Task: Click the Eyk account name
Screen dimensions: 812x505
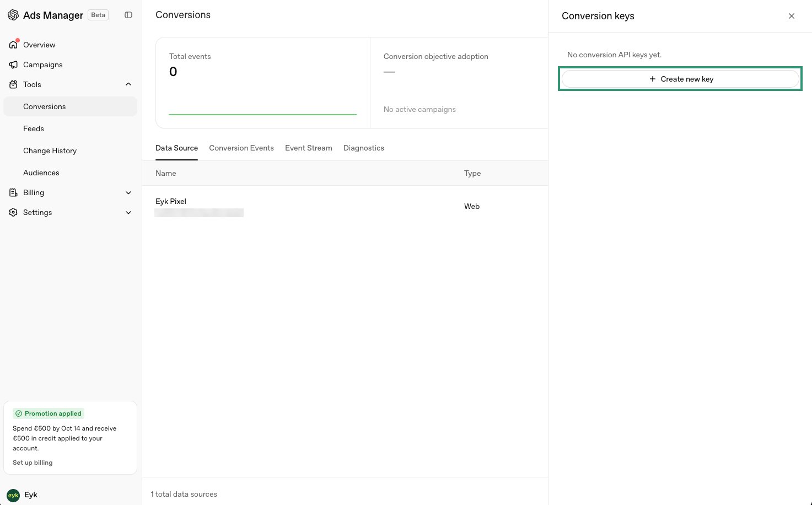Action: pyautogui.click(x=31, y=495)
